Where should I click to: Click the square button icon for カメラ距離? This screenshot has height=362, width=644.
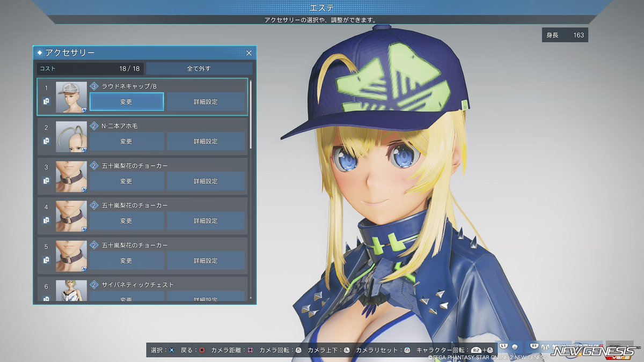click(250, 350)
